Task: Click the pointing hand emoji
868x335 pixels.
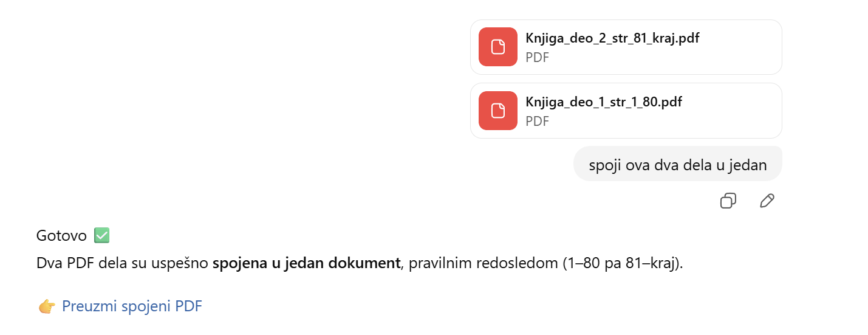Action: [47, 307]
